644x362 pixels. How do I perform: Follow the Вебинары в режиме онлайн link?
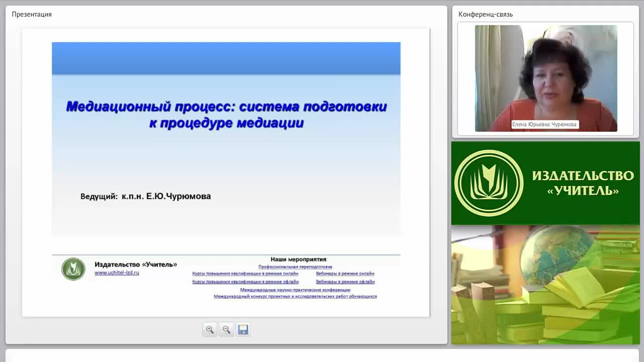coord(345,274)
